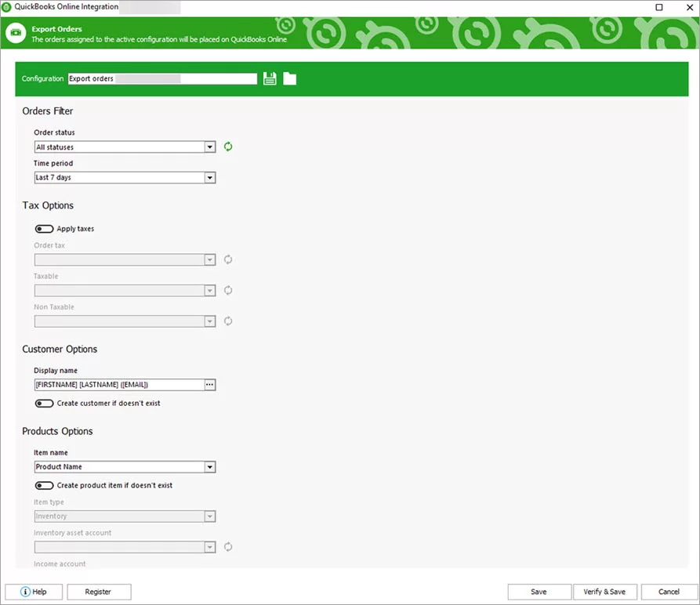Viewport: 700px width, 605px height.
Task: Refresh the Inventory asset account list
Action: [228, 547]
